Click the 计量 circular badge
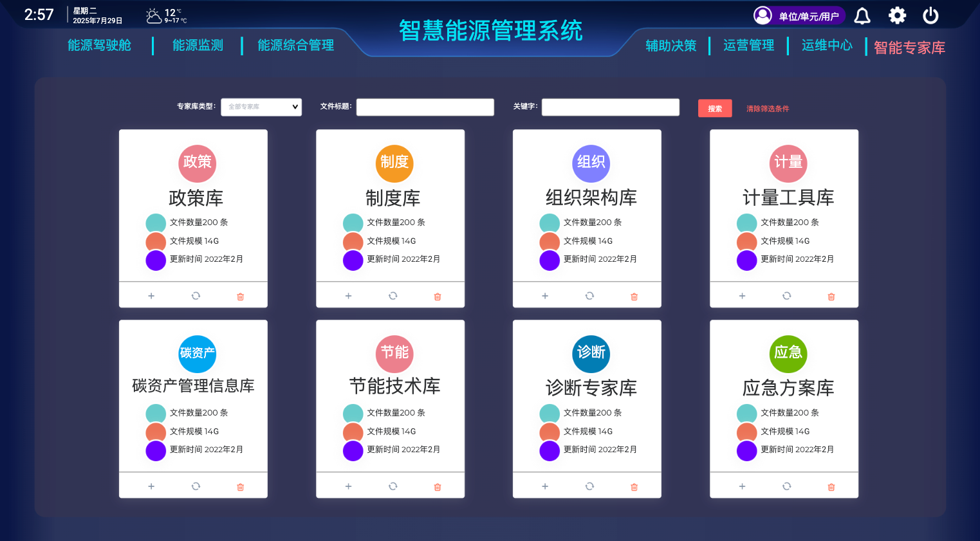The image size is (980, 541). [788, 163]
